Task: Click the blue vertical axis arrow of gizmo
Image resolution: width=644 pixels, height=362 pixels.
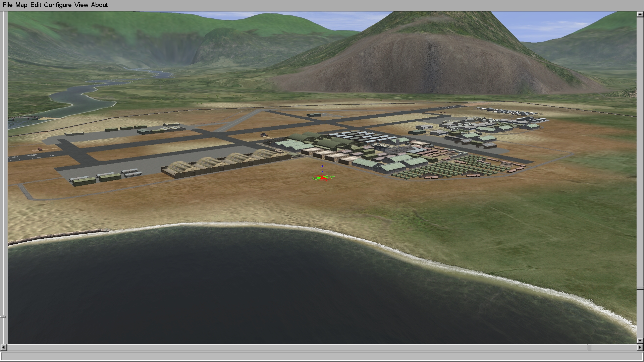Action: tap(322, 167)
